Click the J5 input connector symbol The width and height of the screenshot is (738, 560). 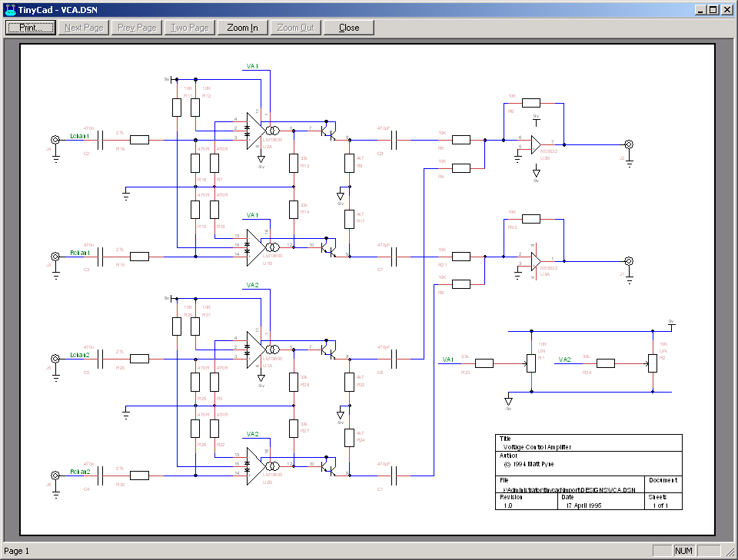(x=55, y=359)
